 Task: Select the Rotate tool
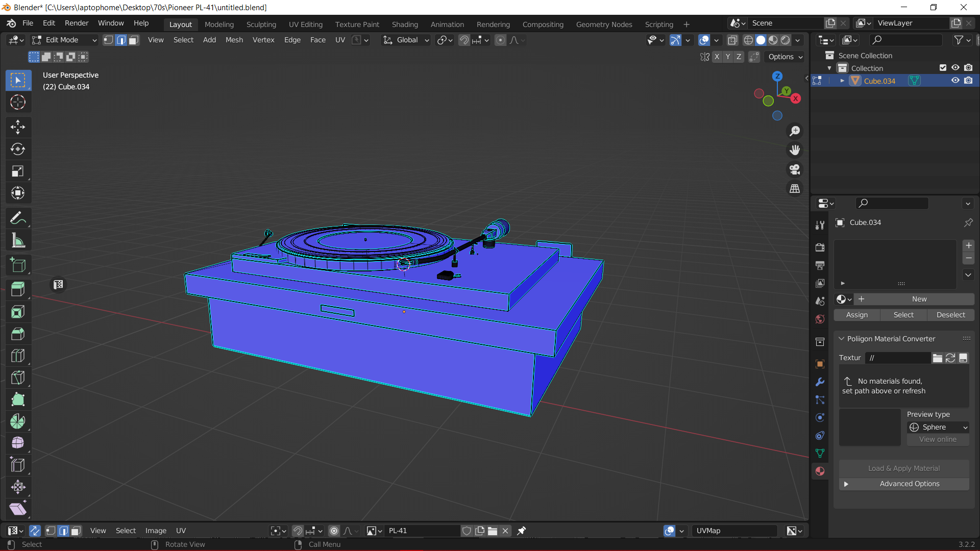click(x=18, y=149)
